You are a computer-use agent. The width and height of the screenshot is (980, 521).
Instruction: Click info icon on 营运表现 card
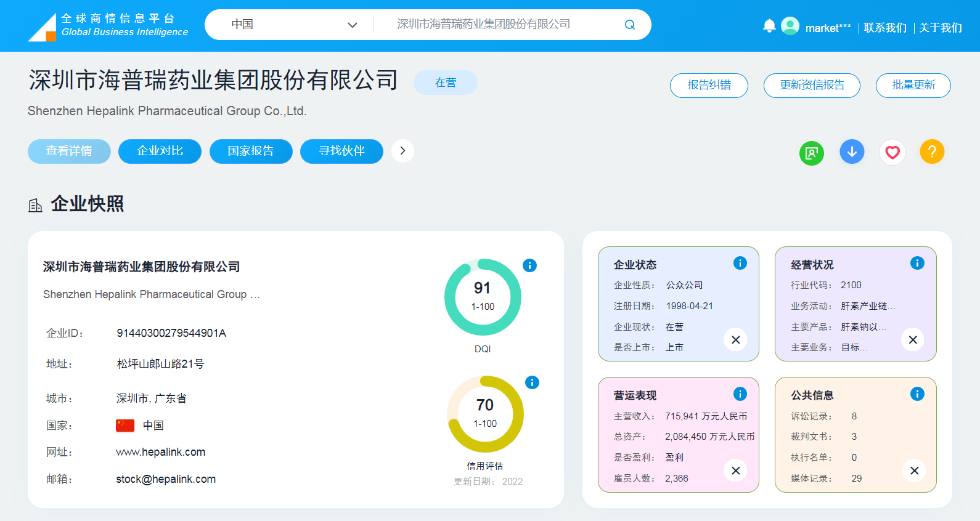(x=740, y=394)
